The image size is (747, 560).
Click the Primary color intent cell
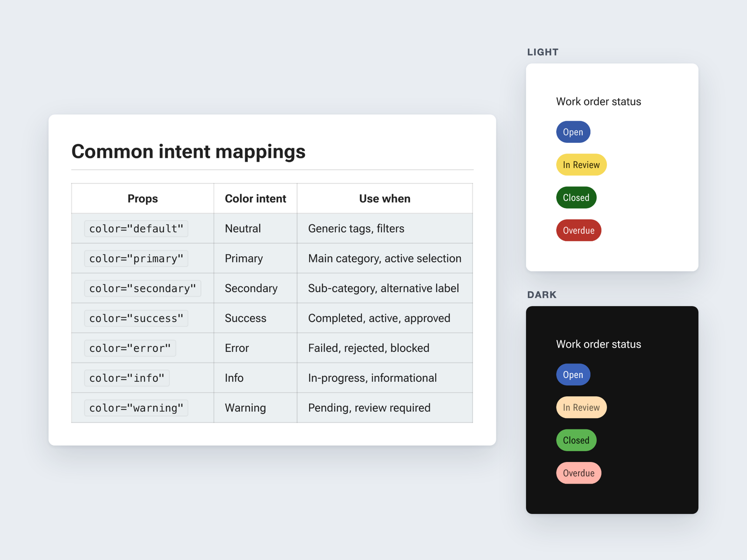pos(255,259)
